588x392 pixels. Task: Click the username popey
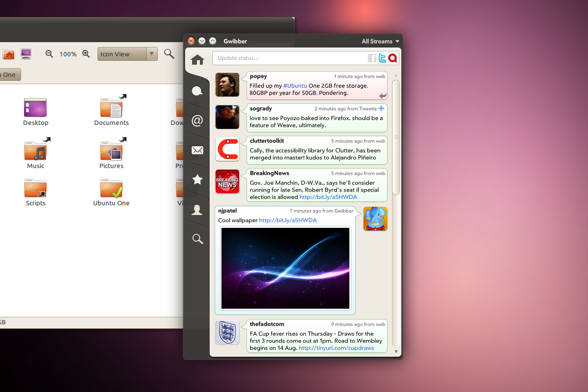[x=258, y=76]
